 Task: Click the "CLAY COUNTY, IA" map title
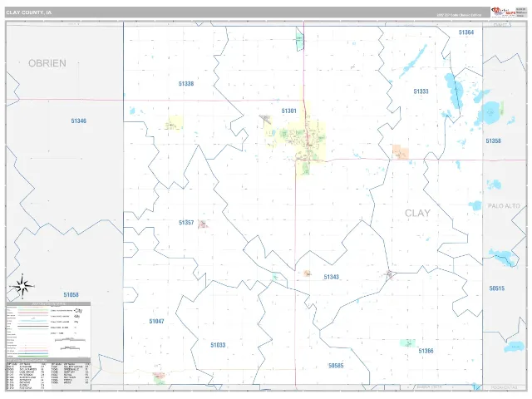pyautogui.click(x=29, y=12)
